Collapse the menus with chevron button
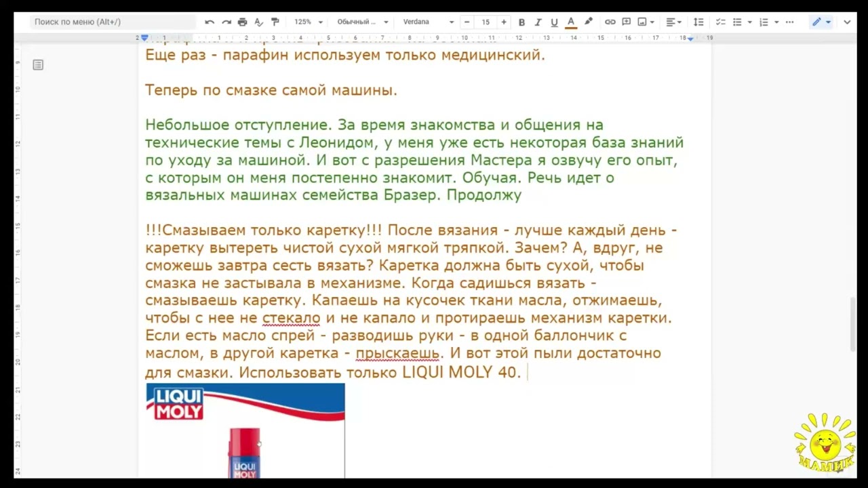Viewport: 868px width, 488px height. (x=847, y=22)
